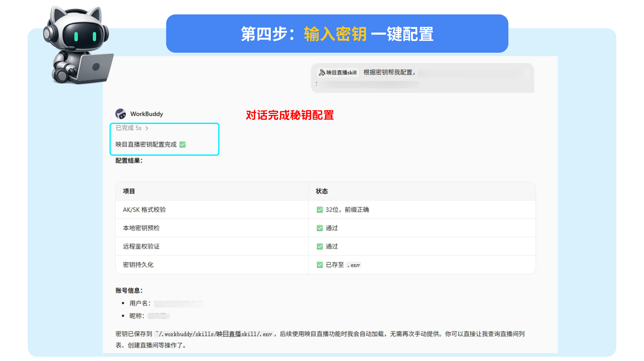Click the 配置结果 heading

129,161
